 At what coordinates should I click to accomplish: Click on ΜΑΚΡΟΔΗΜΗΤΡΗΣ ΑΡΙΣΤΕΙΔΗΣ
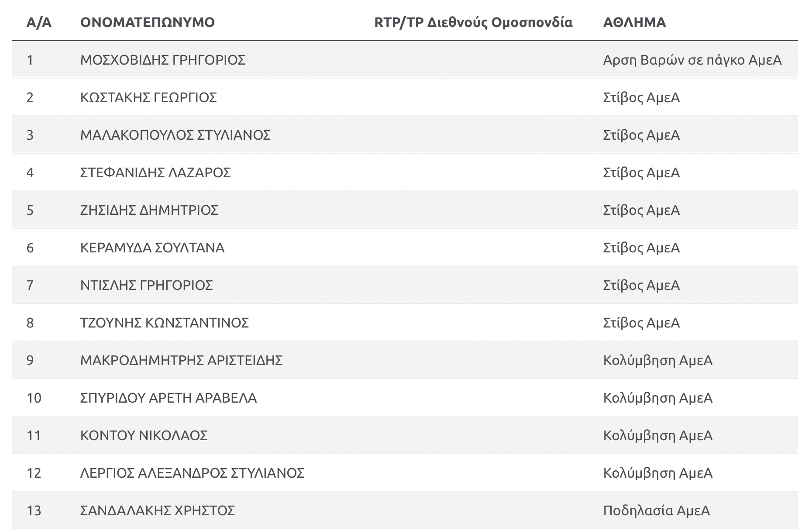tap(182, 360)
